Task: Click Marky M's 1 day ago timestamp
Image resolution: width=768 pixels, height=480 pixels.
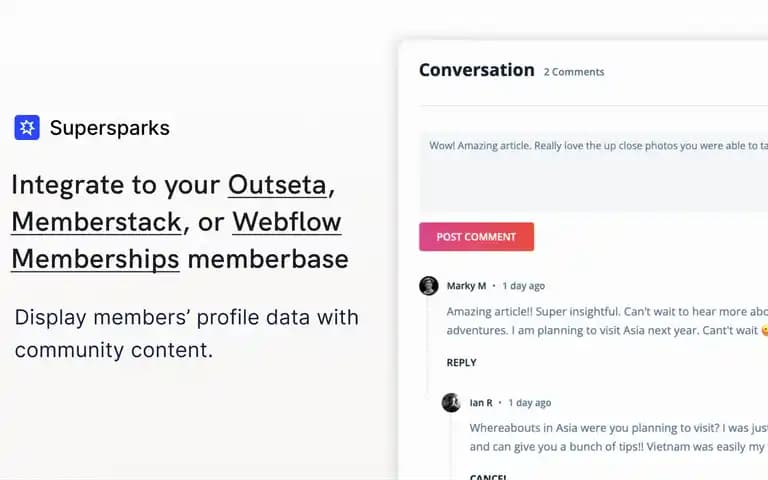Action: tap(524, 286)
